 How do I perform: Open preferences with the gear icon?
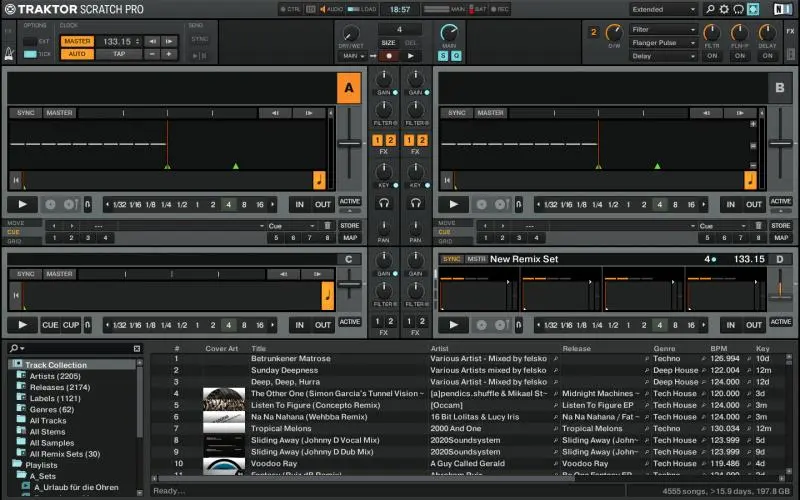725,9
